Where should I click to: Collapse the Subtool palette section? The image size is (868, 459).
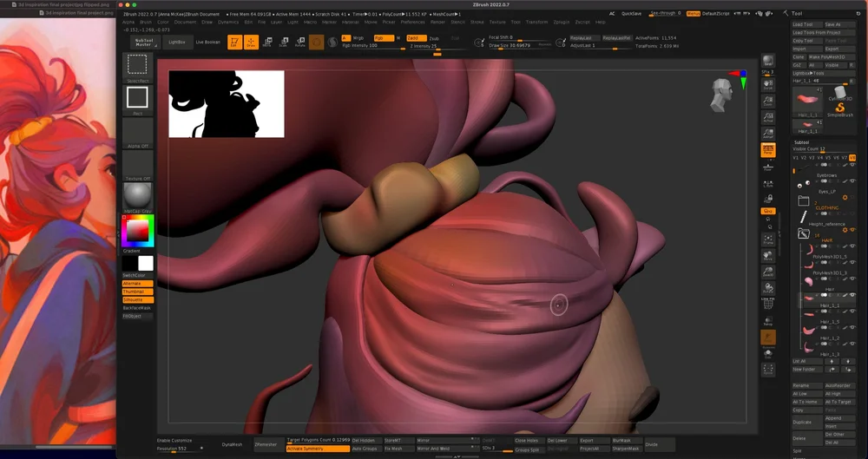pyautogui.click(x=802, y=142)
